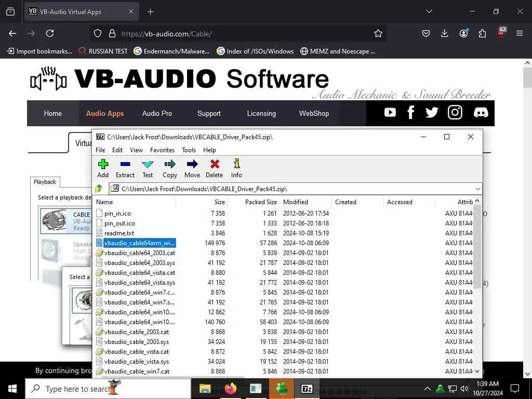Open the Support navigation link
532x399 pixels.
[209, 113]
